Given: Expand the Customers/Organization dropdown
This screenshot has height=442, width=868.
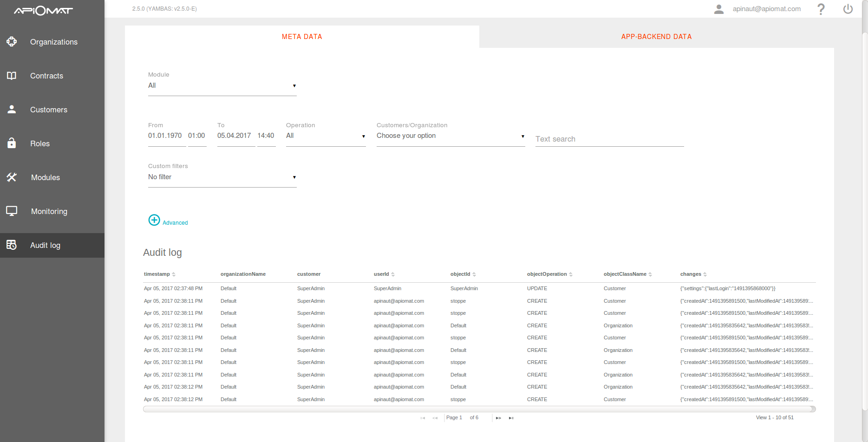Looking at the screenshot, I should [x=450, y=136].
